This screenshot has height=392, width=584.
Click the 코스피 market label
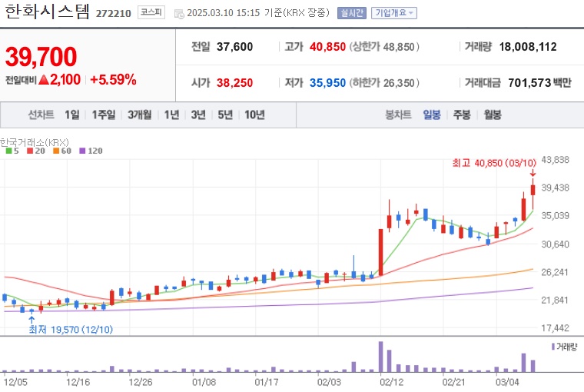(151, 12)
